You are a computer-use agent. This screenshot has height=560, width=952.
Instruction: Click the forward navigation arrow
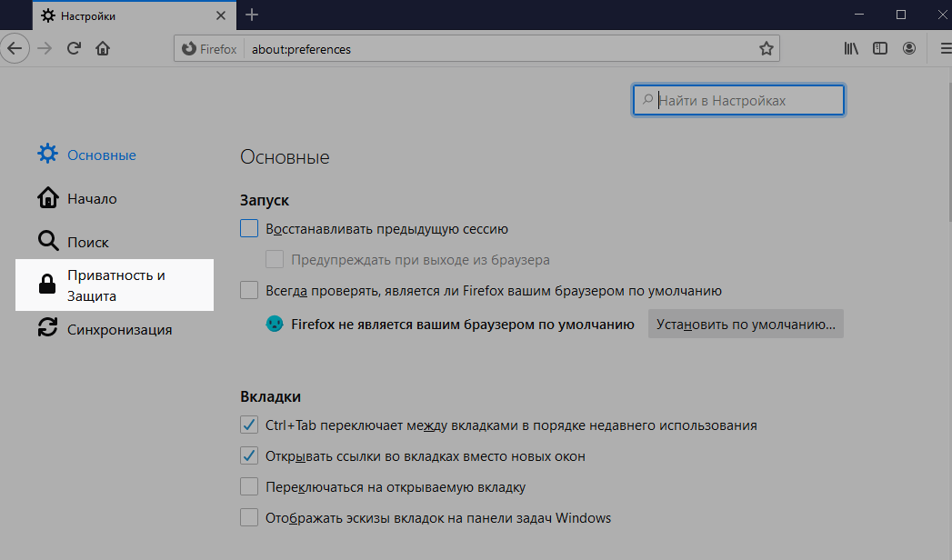pos(45,48)
